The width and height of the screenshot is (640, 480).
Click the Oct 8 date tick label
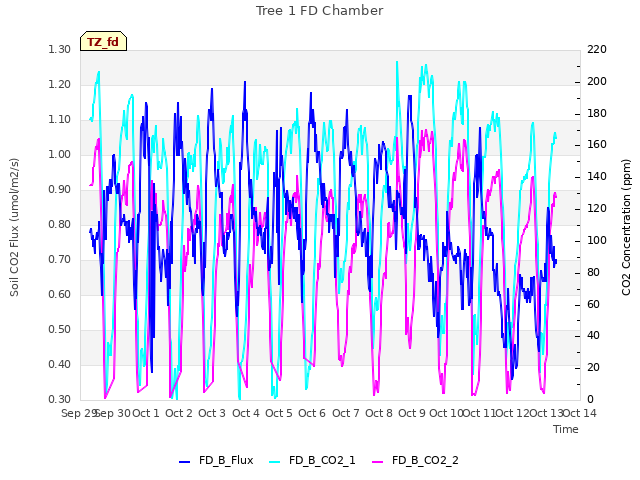(379, 413)
